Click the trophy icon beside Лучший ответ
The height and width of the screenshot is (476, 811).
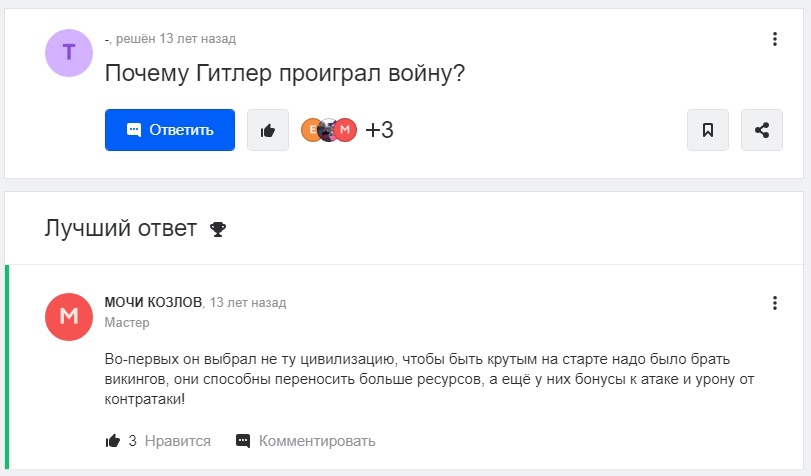tap(218, 230)
